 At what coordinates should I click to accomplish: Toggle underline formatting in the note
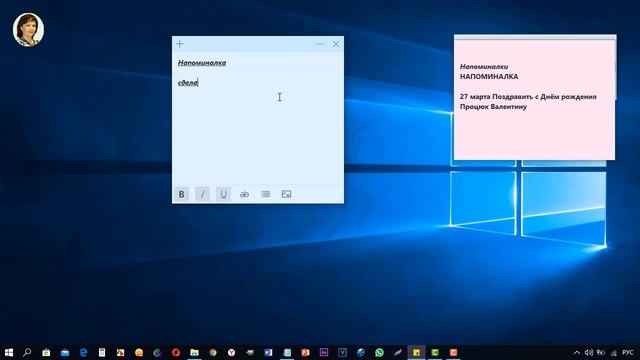coord(223,194)
